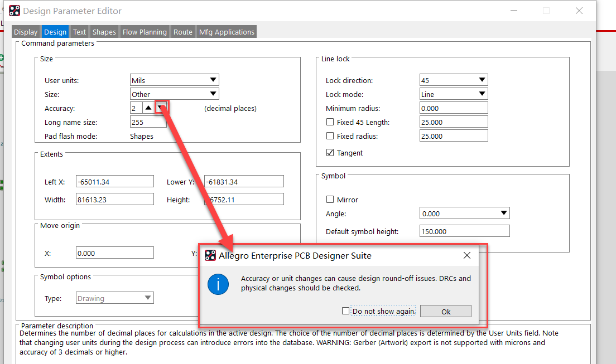Viewport: 616px width, 364px height.
Task: Click the Accuracy increase up arrow
Action: coord(148,108)
